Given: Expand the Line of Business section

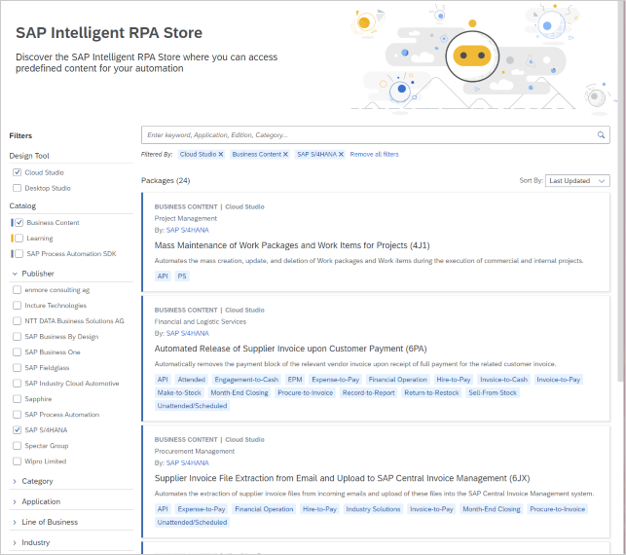Looking at the screenshot, I should click(15, 522).
